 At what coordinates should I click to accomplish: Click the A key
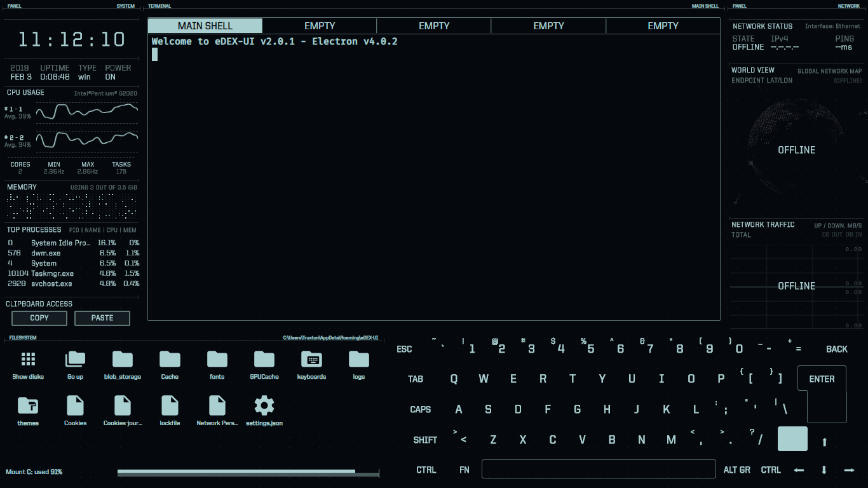click(x=459, y=409)
